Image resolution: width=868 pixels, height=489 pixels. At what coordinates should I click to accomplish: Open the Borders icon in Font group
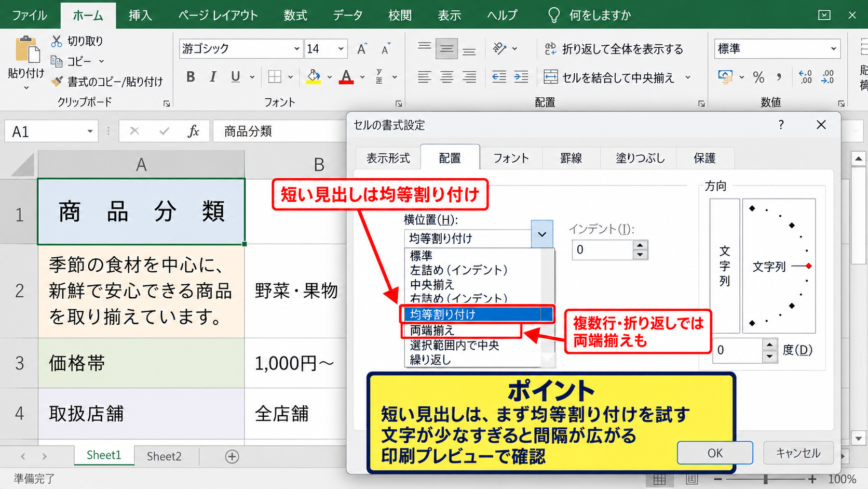pyautogui.click(x=275, y=77)
